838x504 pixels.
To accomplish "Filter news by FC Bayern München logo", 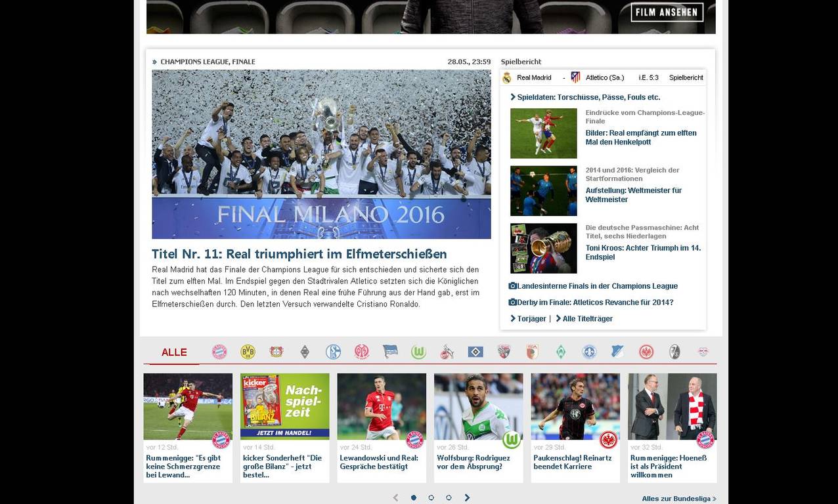I will click(x=219, y=352).
